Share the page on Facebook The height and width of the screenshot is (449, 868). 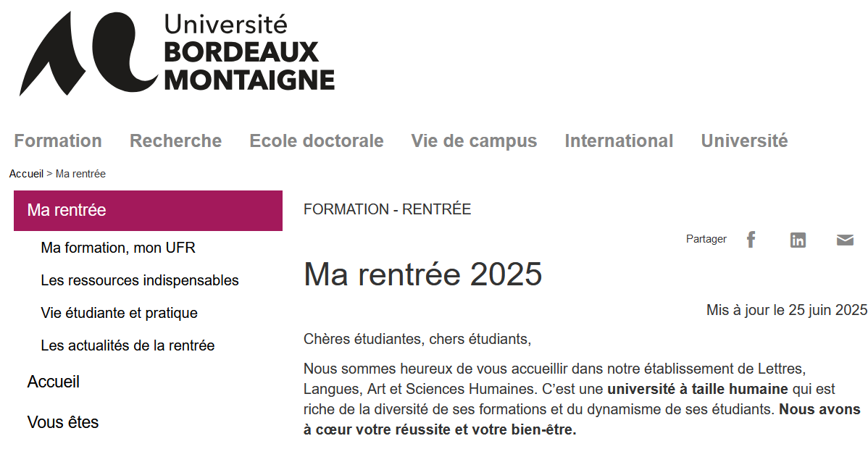pyautogui.click(x=751, y=239)
